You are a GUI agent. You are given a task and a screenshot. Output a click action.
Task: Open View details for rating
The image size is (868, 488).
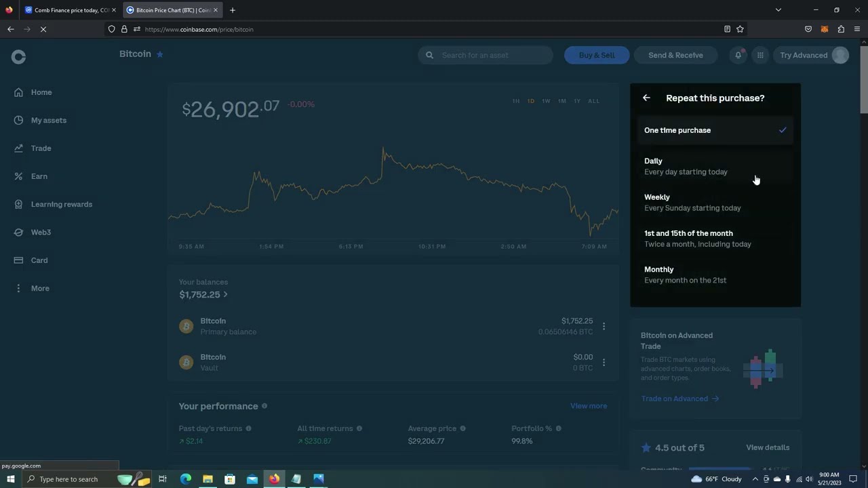pyautogui.click(x=768, y=447)
